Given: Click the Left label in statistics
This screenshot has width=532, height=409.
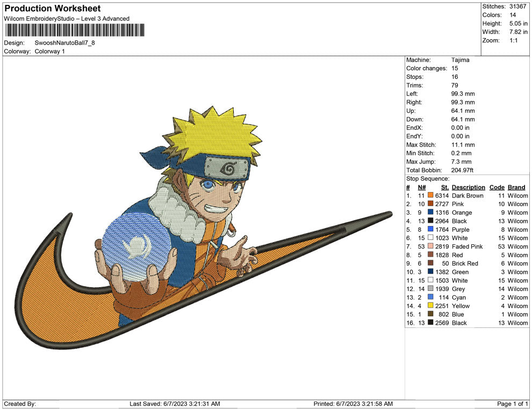Looking at the screenshot, I should pyautogui.click(x=412, y=94).
